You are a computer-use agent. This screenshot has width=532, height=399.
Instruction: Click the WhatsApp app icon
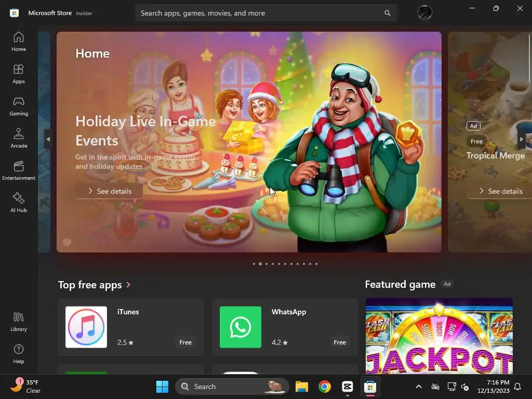pyautogui.click(x=241, y=327)
